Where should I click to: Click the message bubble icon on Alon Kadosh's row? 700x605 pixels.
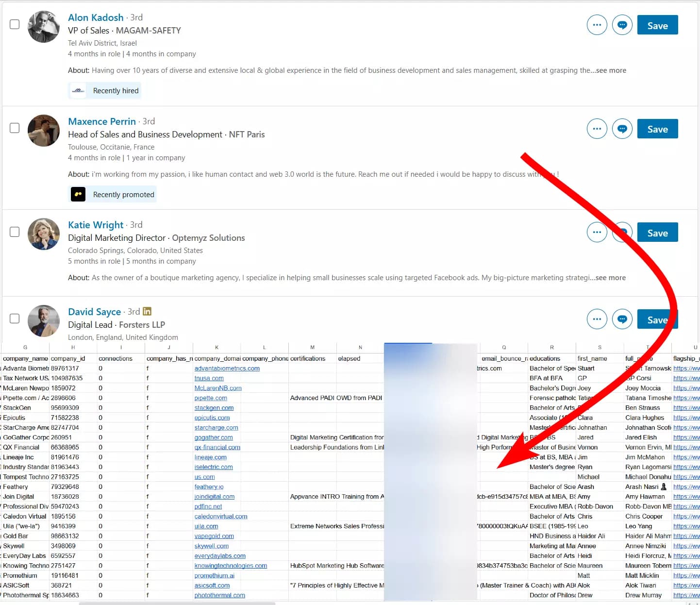point(622,25)
